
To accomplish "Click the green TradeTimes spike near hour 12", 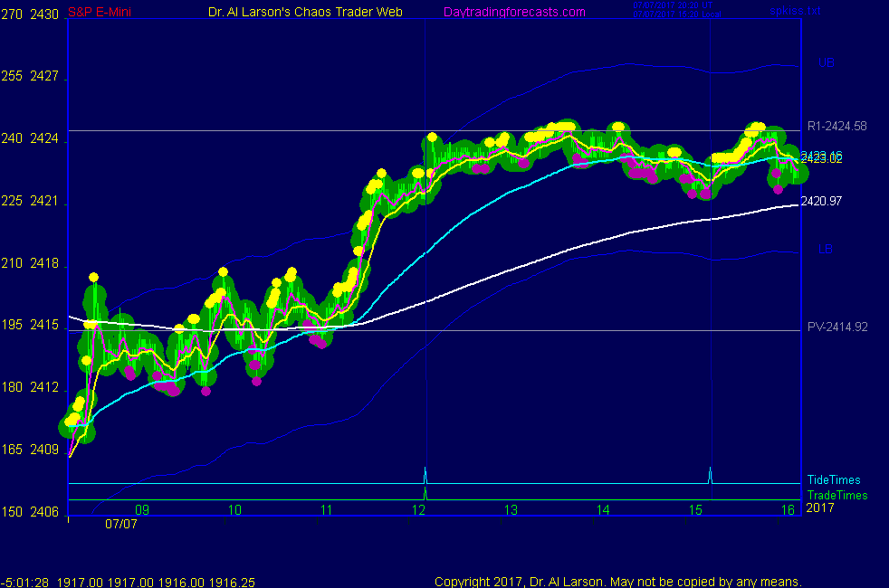I will click(x=425, y=493).
